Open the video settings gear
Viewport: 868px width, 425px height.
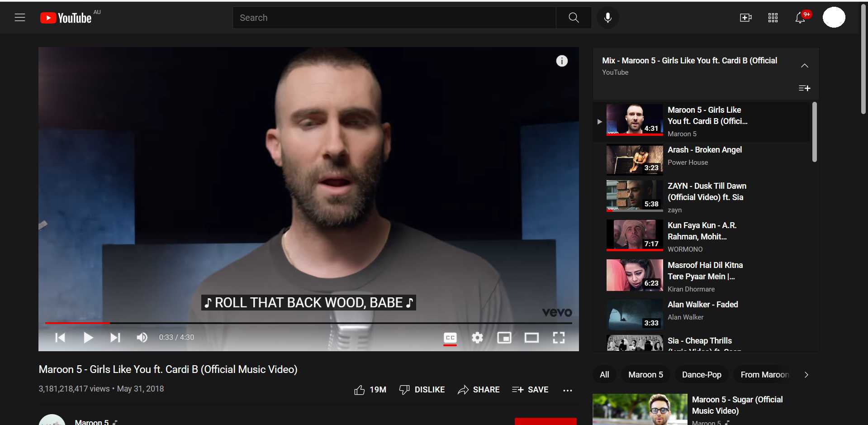click(x=477, y=338)
